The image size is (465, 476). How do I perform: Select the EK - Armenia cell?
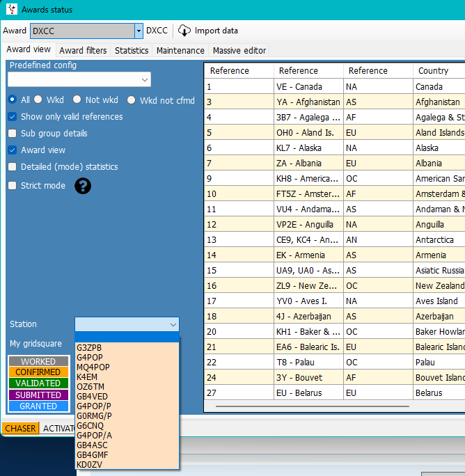pos(308,255)
